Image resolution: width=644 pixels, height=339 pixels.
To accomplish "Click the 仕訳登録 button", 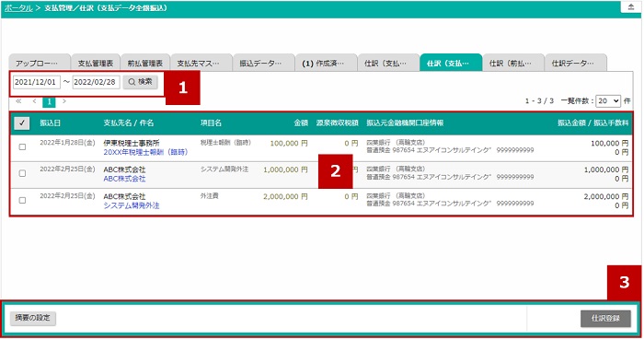I will 605,319.
